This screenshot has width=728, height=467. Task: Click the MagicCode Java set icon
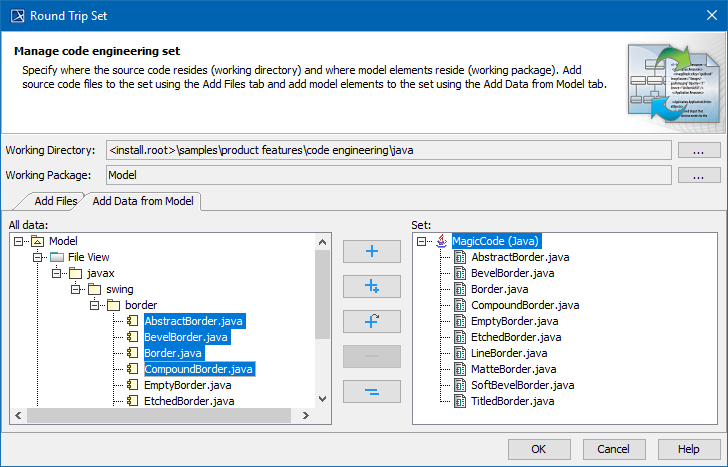tap(441, 241)
